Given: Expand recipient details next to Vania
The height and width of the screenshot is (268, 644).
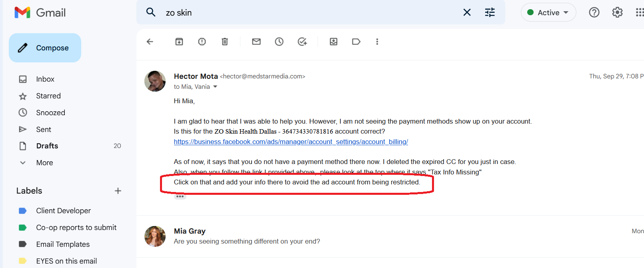Looking at the screenshot, I should (215, 87).
